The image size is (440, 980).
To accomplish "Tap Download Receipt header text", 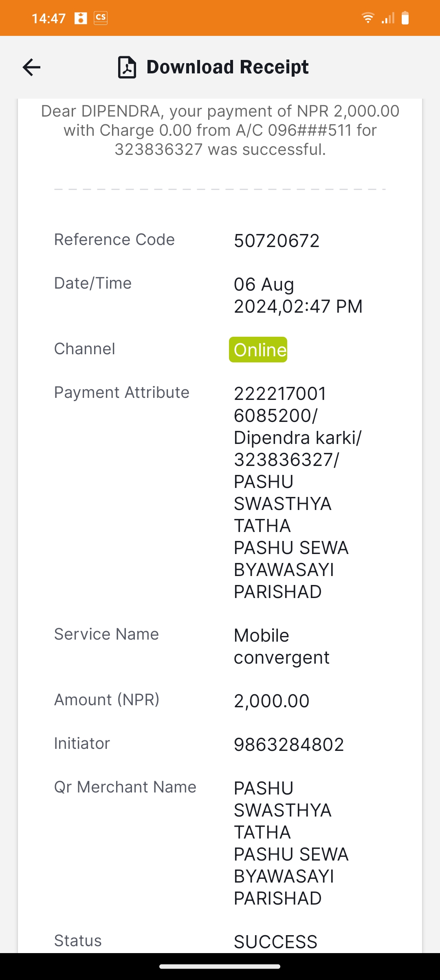I will coord(227,67).
